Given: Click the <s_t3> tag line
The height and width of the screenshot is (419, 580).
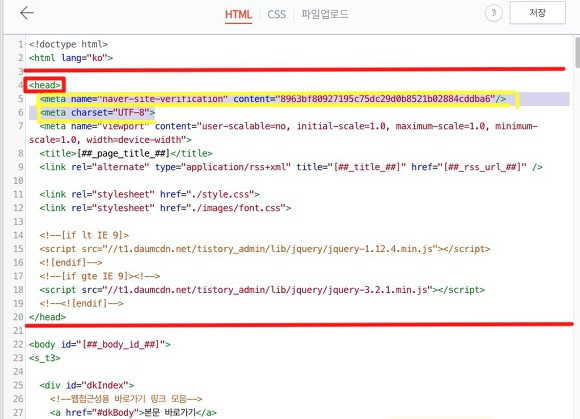Looking at the screenshot, I should coord(45,358).
